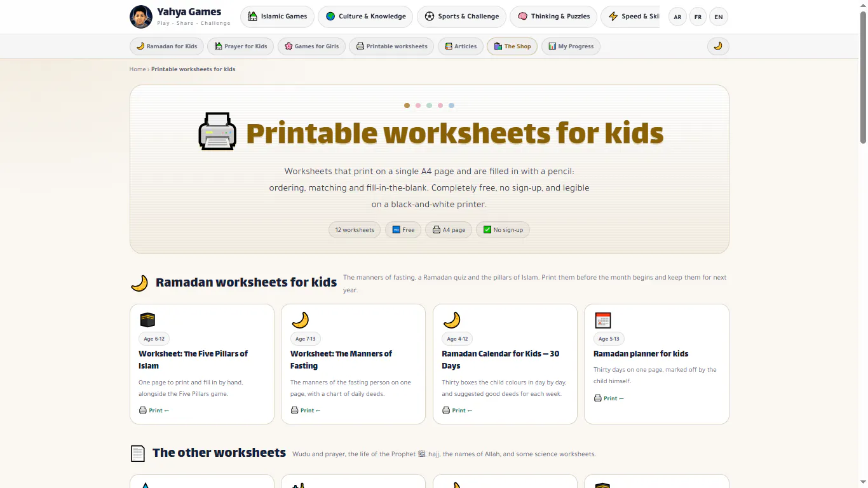Click the icon beside Articles
Screen dimensions: 868x488
[449, 46]
